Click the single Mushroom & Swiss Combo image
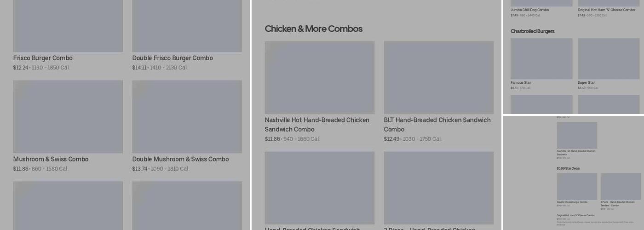This screenshot has height=230, width=644. [68, 116]
